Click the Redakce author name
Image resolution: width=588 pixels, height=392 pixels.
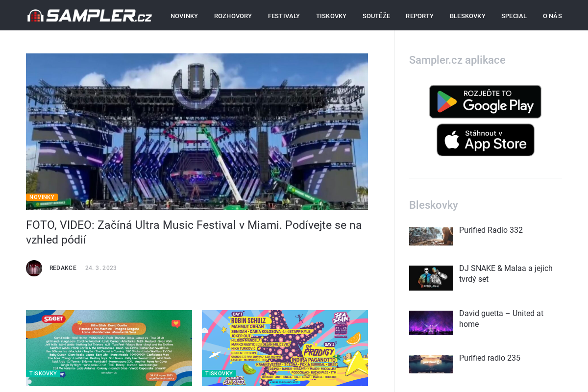pyautogui.click(x=63, y=268)
